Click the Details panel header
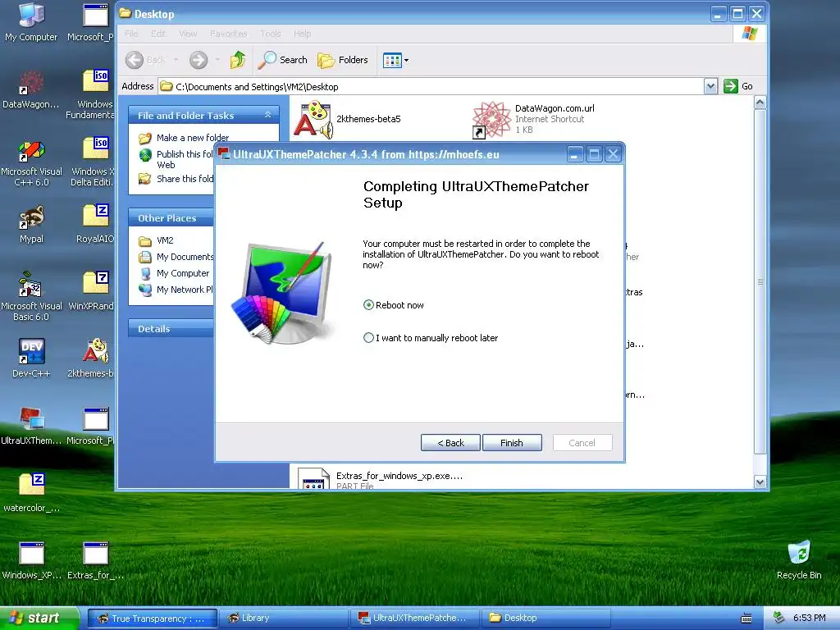 coord(171,329)
